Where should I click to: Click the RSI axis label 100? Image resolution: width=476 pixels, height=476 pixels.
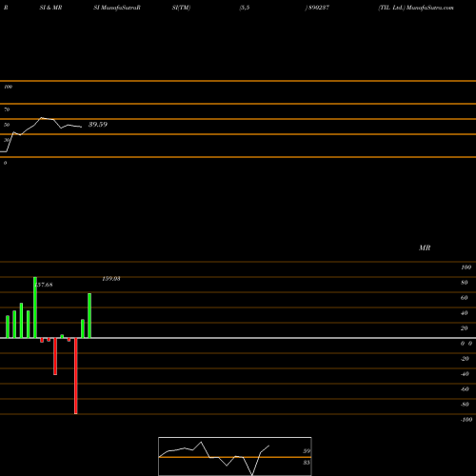pyautogui.click(x=8, y=87)
